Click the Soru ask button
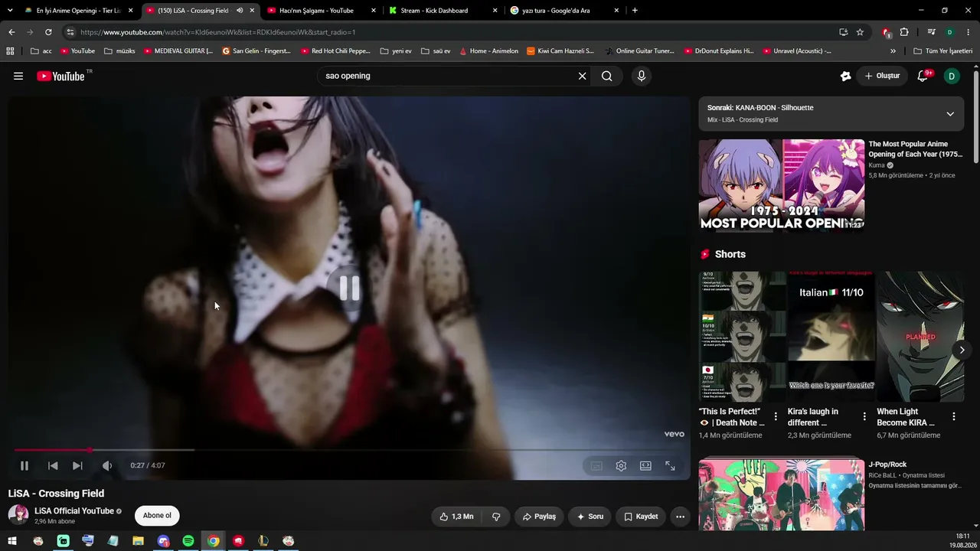Screen dimensions: 980x551 [590, 517]
